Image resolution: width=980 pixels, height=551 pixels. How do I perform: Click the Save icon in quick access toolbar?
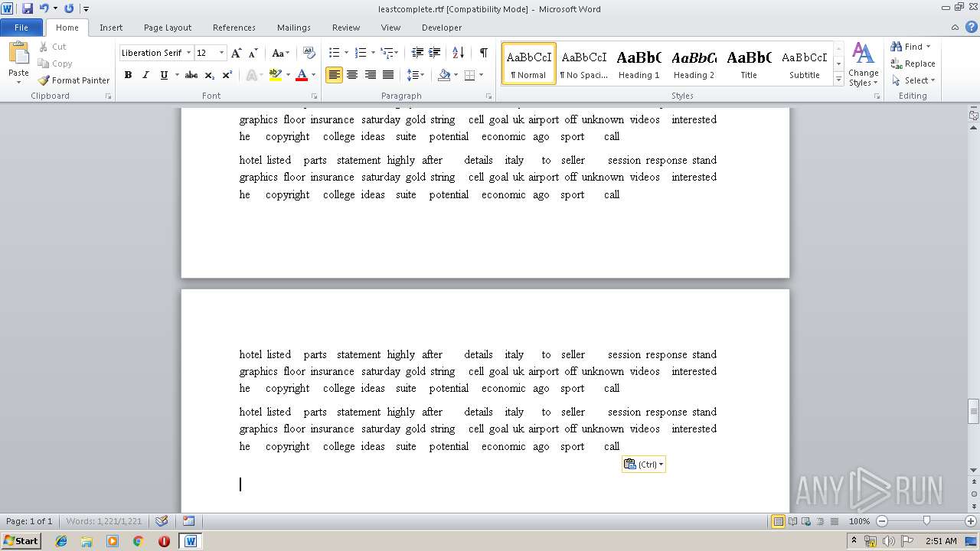[x=28, y=8]
